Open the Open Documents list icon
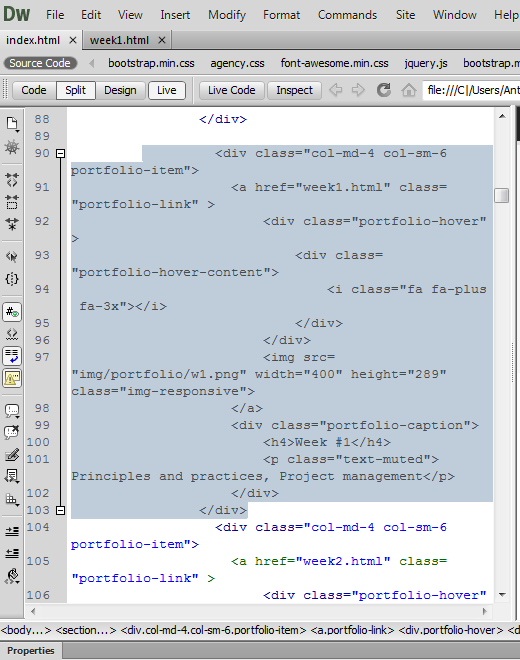This screenshot has height=660, width=520. pos(12,124)
